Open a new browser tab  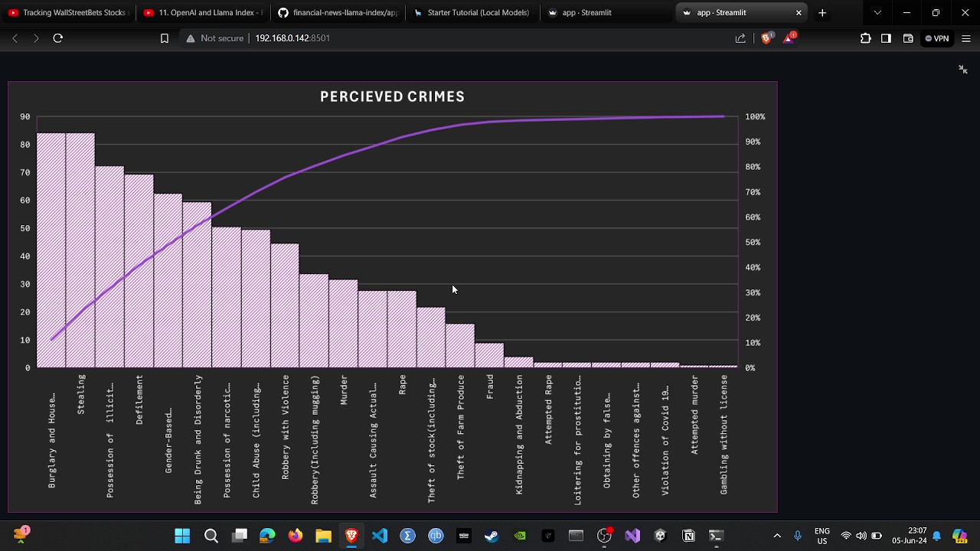pyautogui.click(x=822, y=12)
